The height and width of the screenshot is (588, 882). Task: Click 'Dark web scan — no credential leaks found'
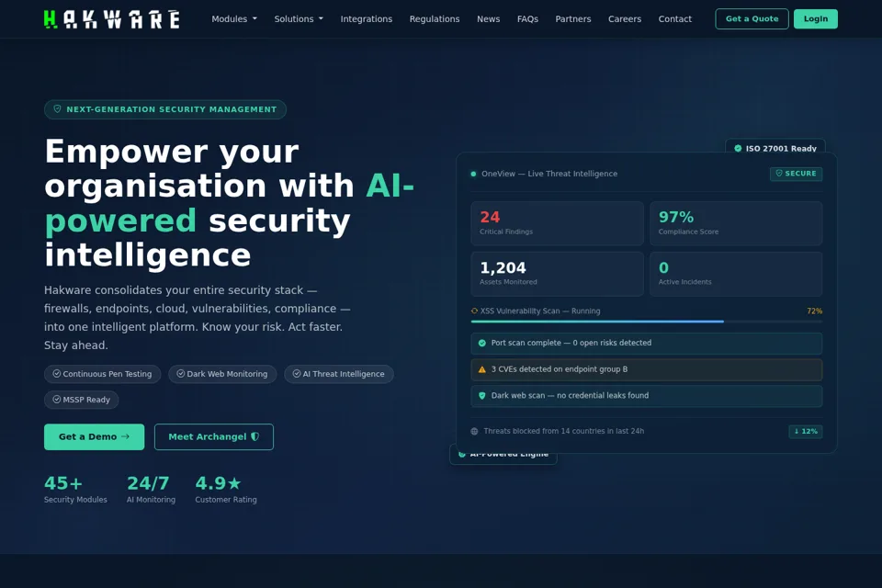click(570, 396)
